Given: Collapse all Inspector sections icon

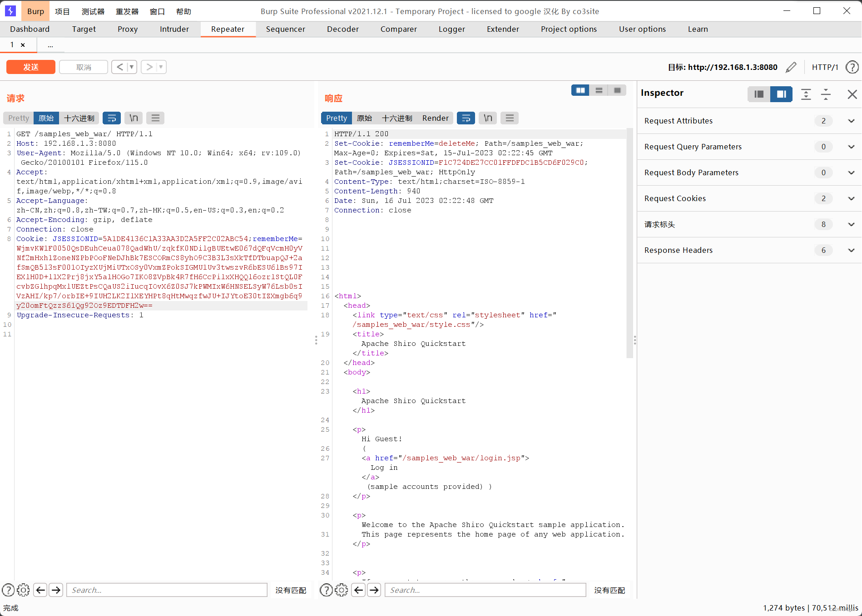Looking at the screenshot, I should [826, 94].
